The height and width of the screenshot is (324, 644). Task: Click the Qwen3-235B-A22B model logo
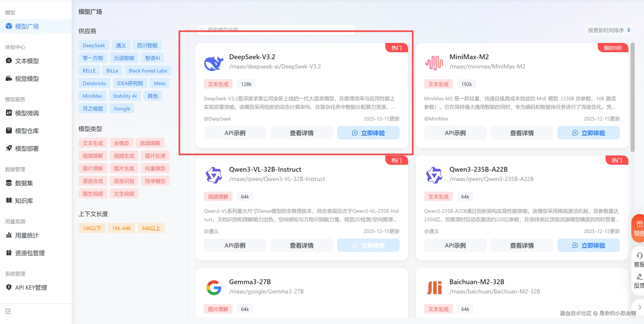(434, 175)
